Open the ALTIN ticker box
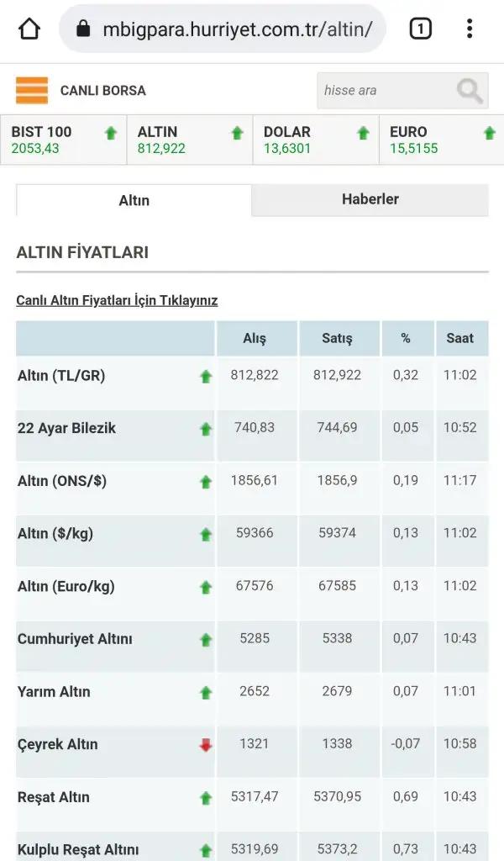This screenshot has width=504, height=861. (190, 140)
